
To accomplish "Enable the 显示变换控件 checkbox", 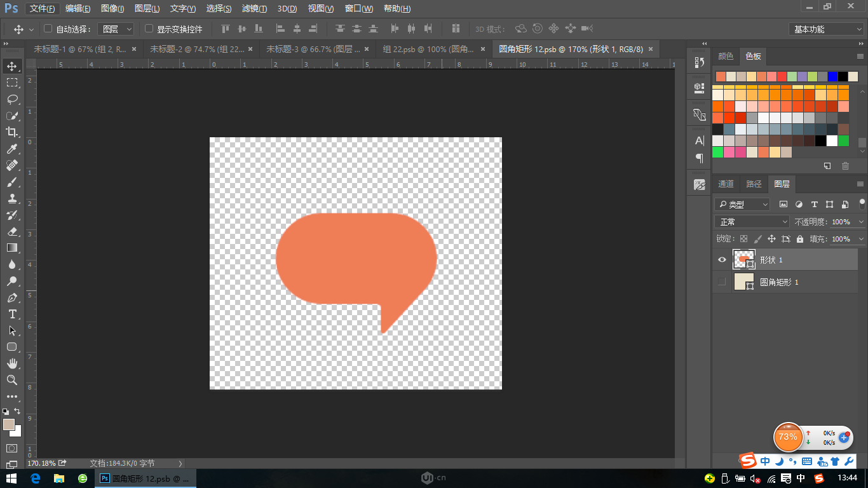I will click(x=149, y=29).
